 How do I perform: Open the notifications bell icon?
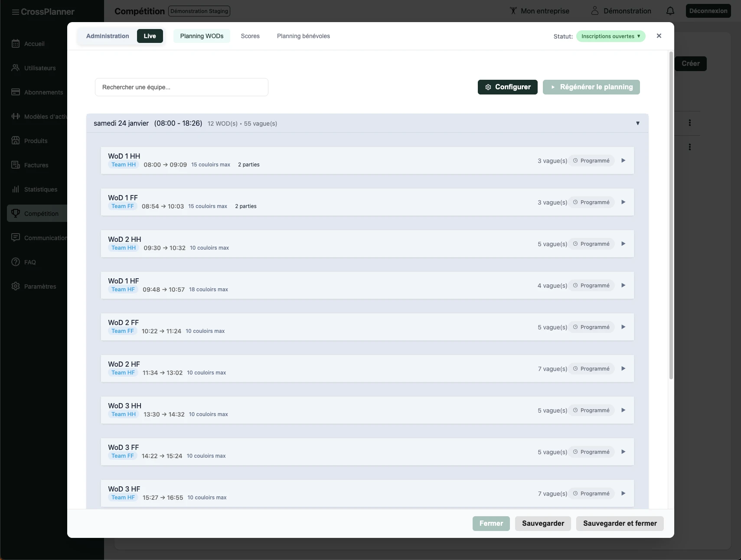[x=670, y=11]
